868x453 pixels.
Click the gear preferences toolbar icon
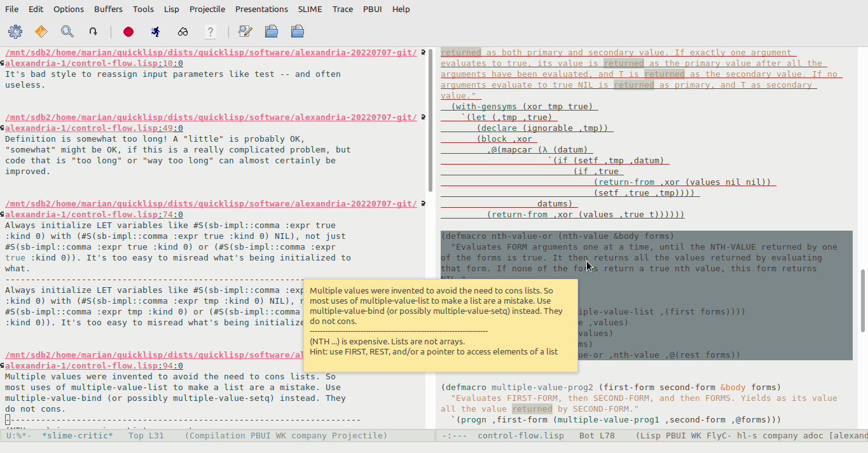click(x=15, y=31)
